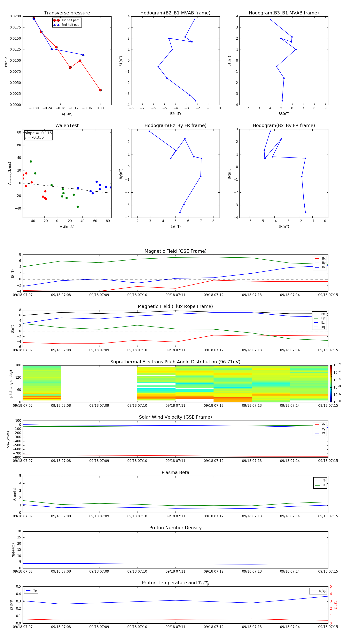This screenshot has height=644, width=351.
Task: Select the "Hodogram(Bz_By FR frame)" title
Action: 175,125
